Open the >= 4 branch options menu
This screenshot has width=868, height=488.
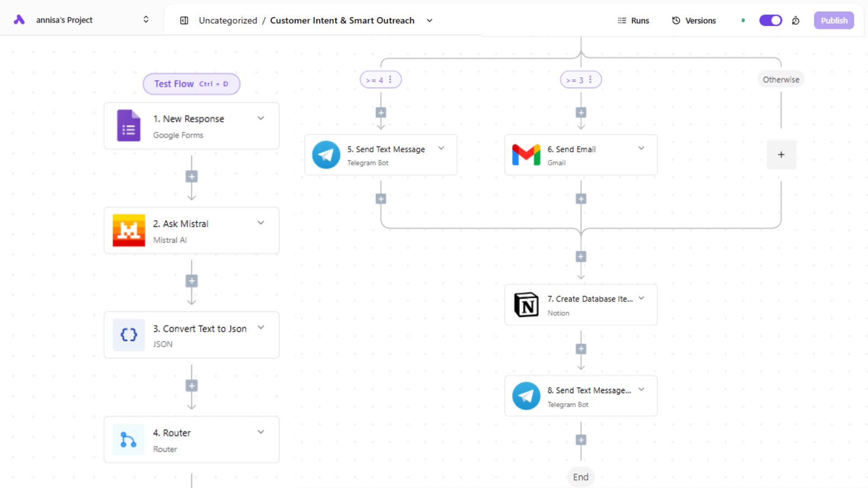[390, 80]
